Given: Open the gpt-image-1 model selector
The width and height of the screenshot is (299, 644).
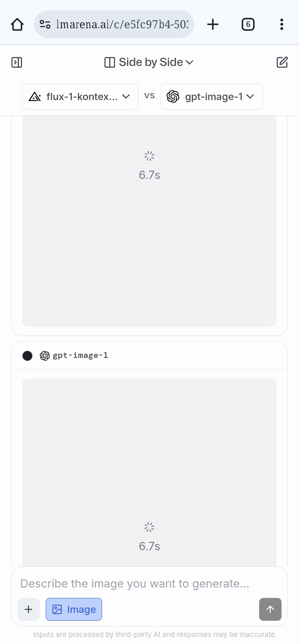Looking at the screenshot, I should pyautogui.click(x=211, y=96).
